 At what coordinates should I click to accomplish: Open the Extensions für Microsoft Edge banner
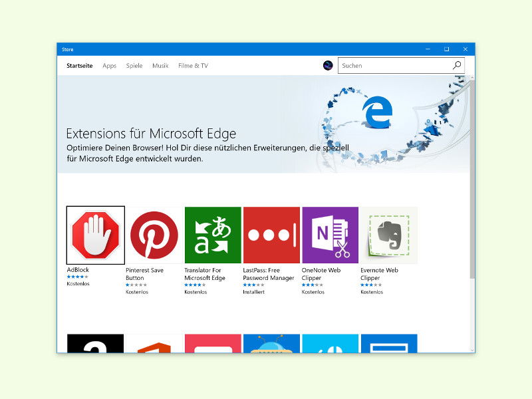[263, 124]
